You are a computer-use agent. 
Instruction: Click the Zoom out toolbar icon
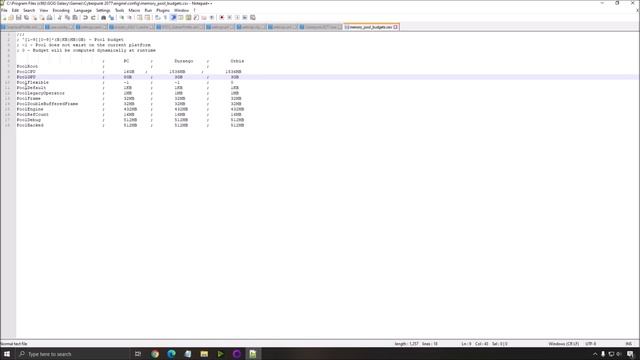pos(129,18)
